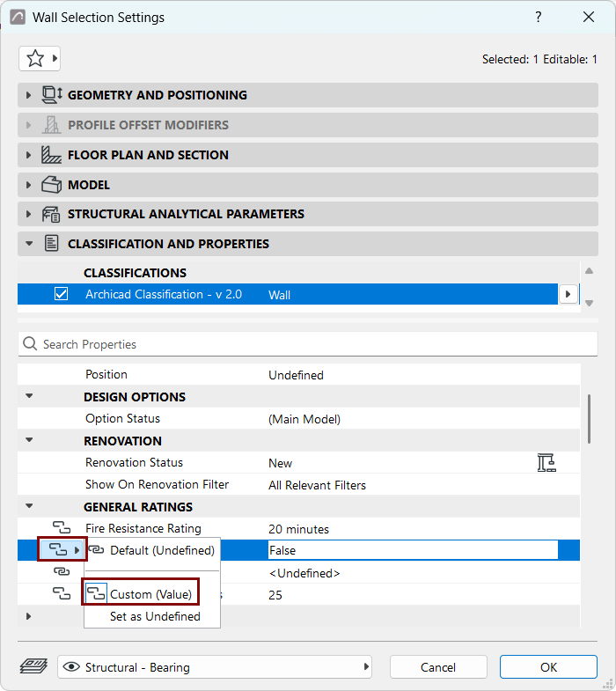Image resolution: width=616 pixels, height=691 pixels.
Task: Click the False value input field
Action: coord(413,550)
